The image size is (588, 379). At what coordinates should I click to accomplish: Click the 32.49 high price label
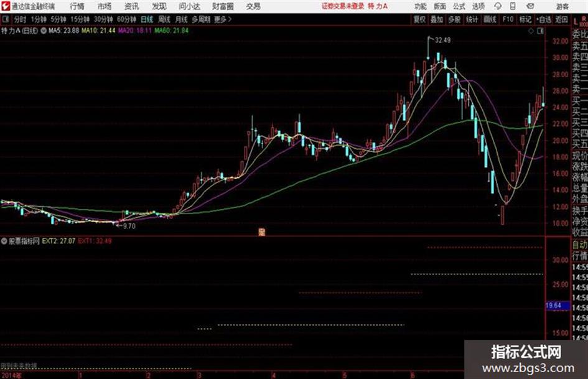tap(442, 40)
